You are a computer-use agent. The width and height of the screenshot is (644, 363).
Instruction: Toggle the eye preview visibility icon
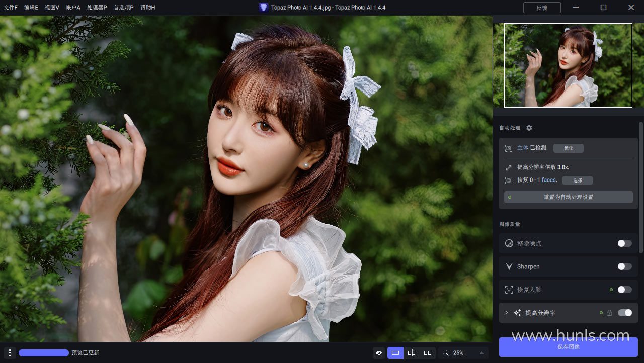[379, 353]
